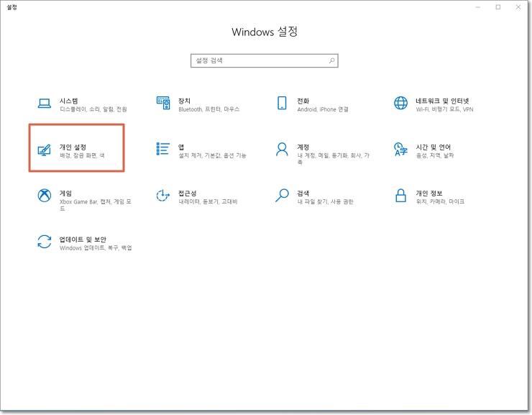Open the 앱 list icon
Viewport: 532px width, 415px height.
coord(163,149)
